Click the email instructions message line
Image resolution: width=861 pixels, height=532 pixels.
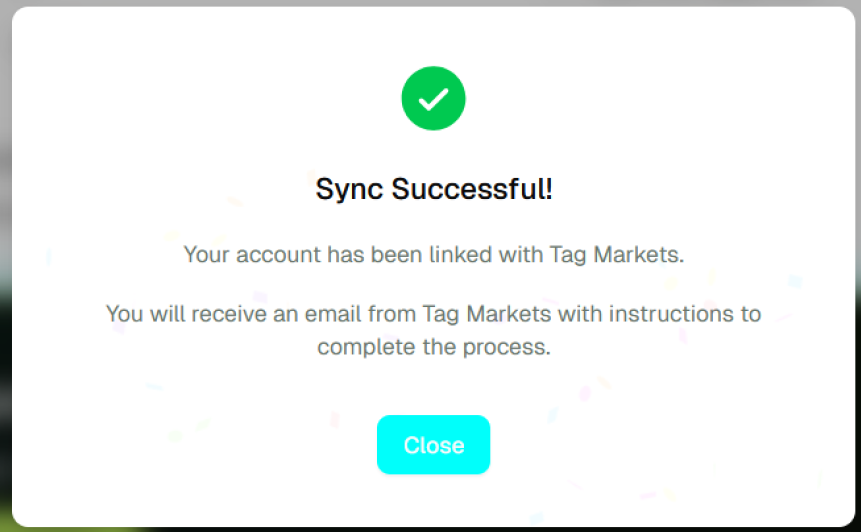pyautogui.click(x=434, y=314)
